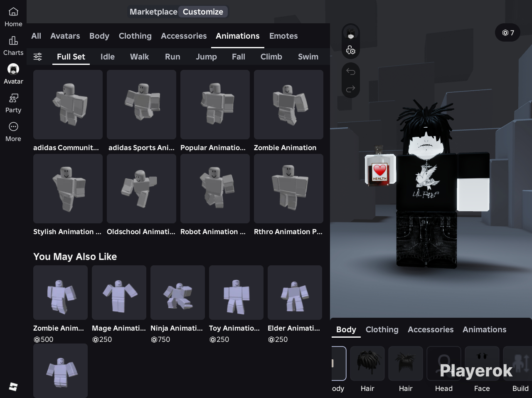Image resolution: width=532 pixels, height=398 pixels.
Task: Click the Home icon in sidebar
Action: (13, 12)
